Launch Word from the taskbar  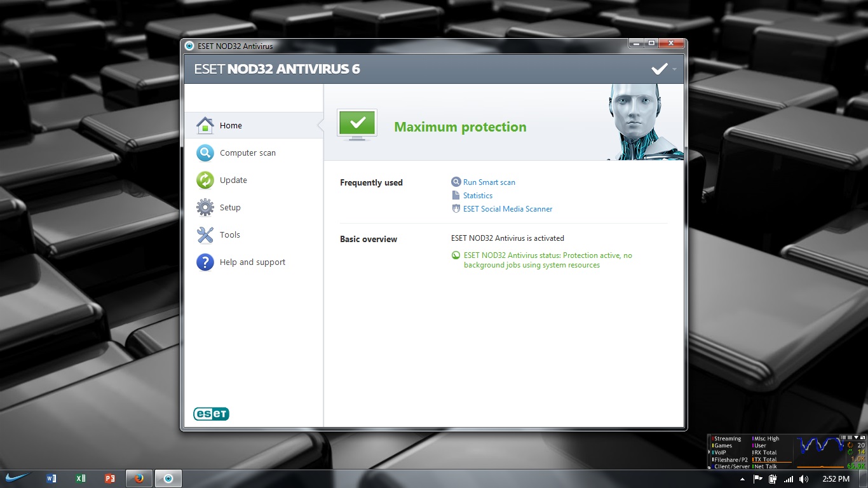point(51,478)
